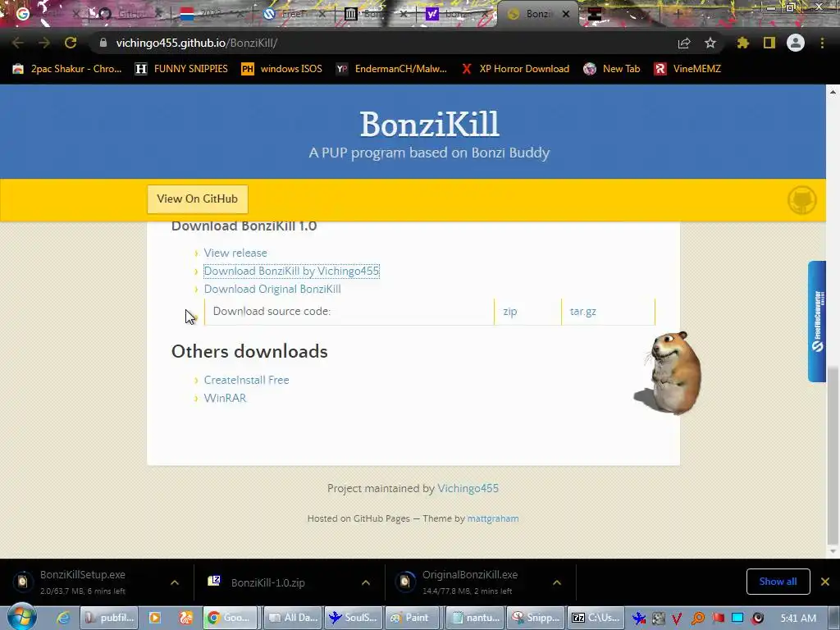Open a new browser tab
840x630 pixels.
(x=678, y=14)
